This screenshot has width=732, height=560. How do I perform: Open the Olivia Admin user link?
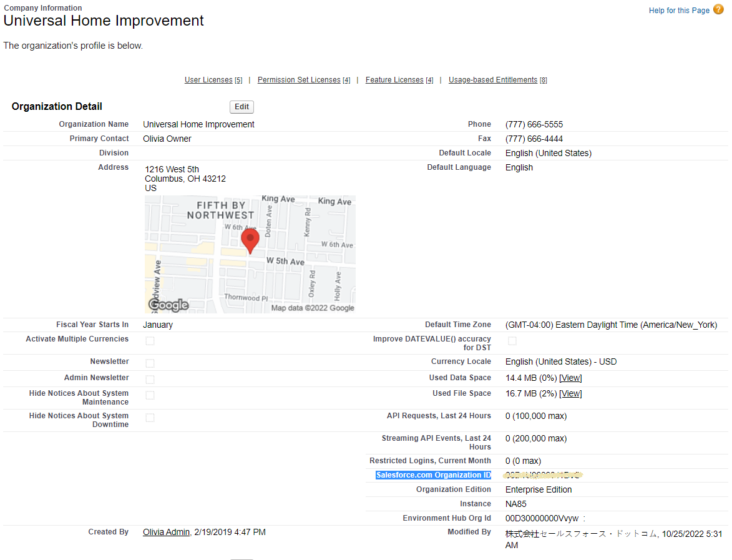pyautogui.click(x=166, y=532)
